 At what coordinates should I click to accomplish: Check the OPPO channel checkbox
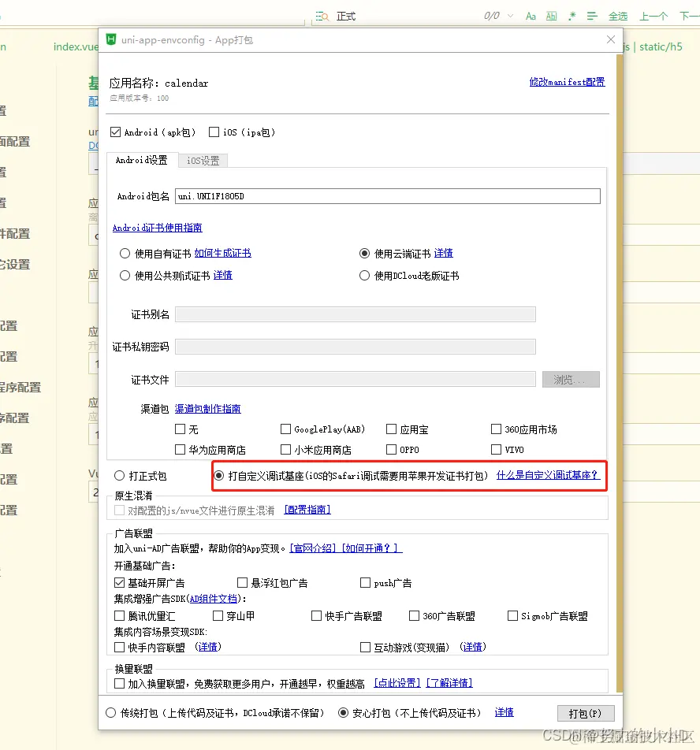coord(392,450)
